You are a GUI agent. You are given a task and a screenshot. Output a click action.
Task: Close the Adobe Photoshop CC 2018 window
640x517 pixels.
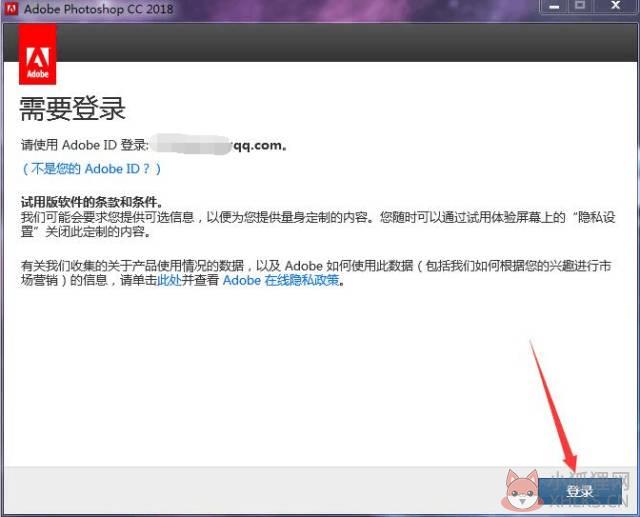point(616,6)
